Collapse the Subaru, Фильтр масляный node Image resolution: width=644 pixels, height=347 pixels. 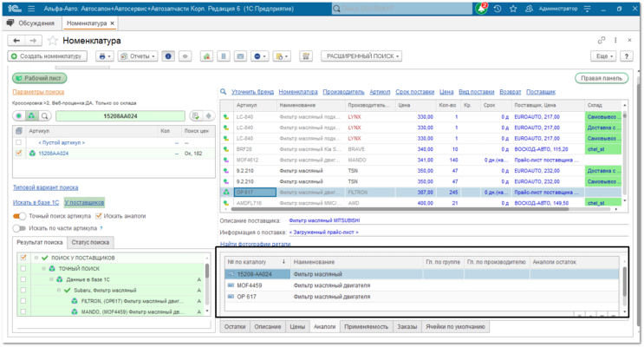[59, 291]
